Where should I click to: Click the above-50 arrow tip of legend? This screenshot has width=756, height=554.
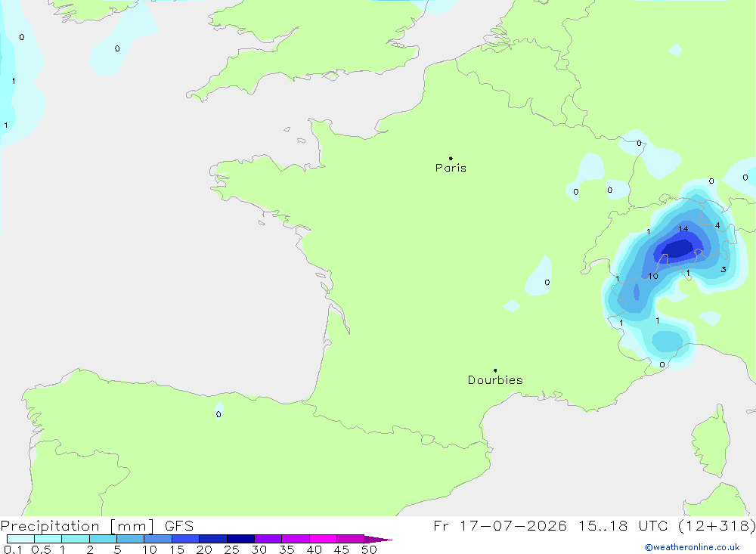(377, 539)
